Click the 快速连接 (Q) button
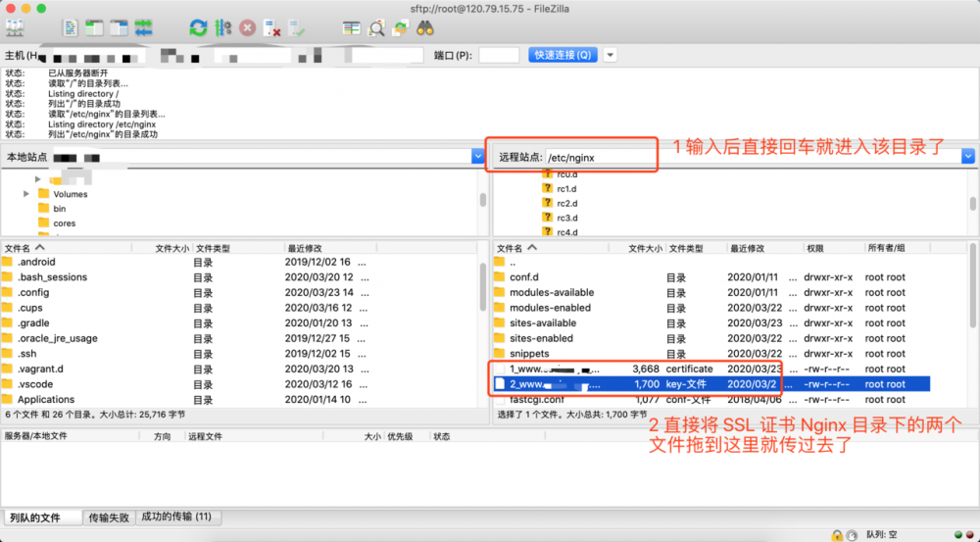 tap(563, 55)
